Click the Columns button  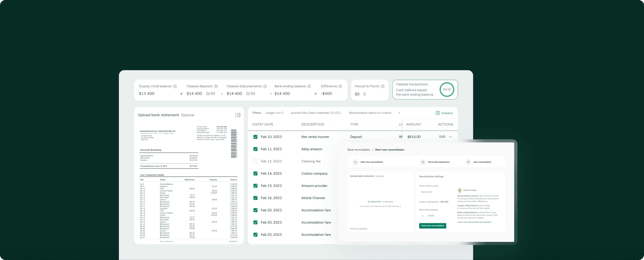[x=444, y=113]
